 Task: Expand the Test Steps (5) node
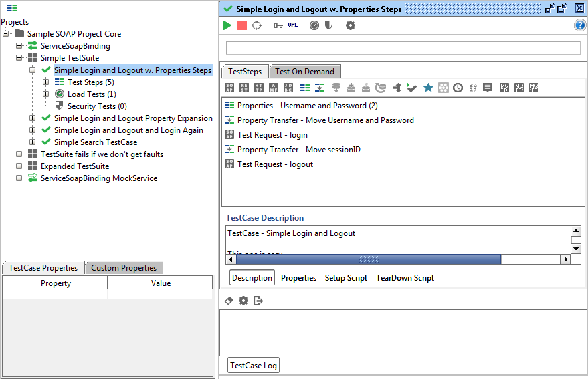coord(45,82)
